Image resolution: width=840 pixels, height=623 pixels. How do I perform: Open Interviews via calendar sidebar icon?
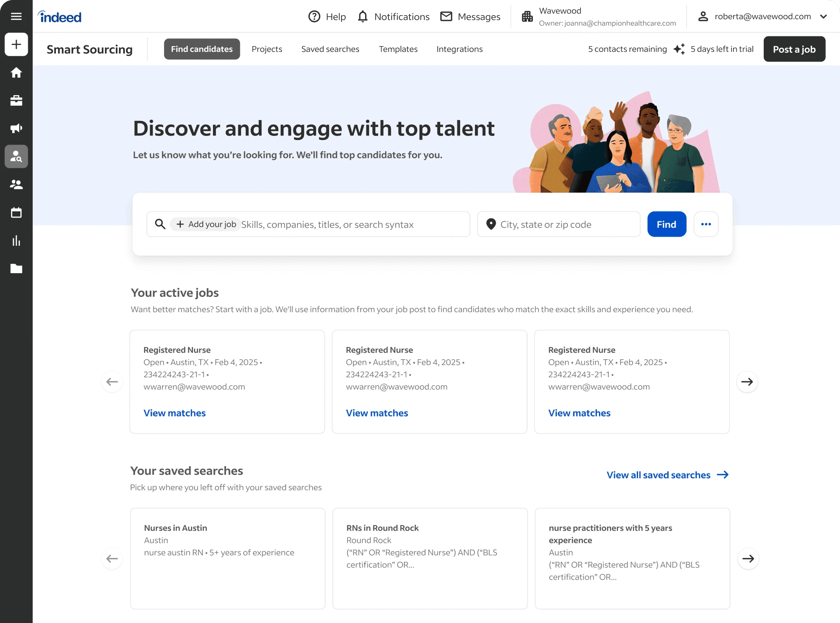pos(16,213)
